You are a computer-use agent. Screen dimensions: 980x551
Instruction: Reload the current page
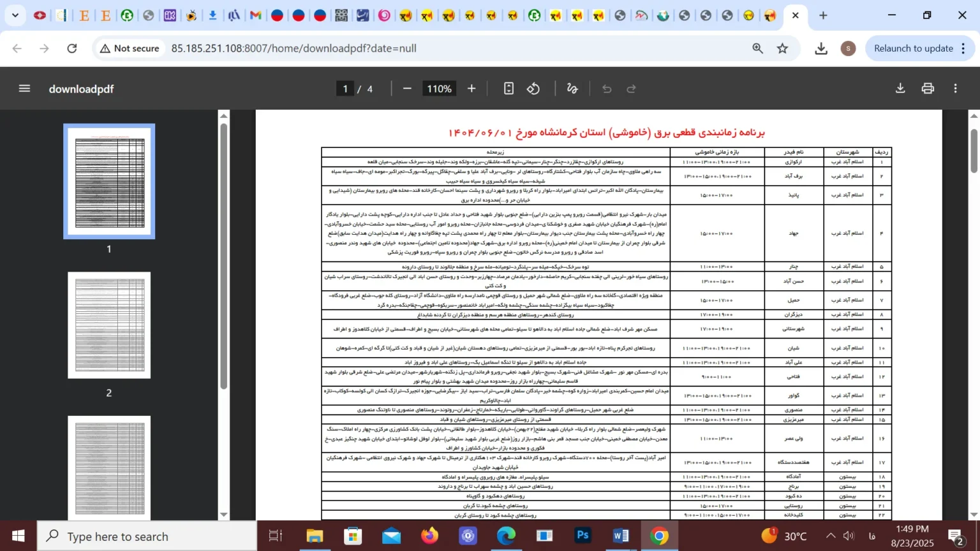(x=72, y=48)
